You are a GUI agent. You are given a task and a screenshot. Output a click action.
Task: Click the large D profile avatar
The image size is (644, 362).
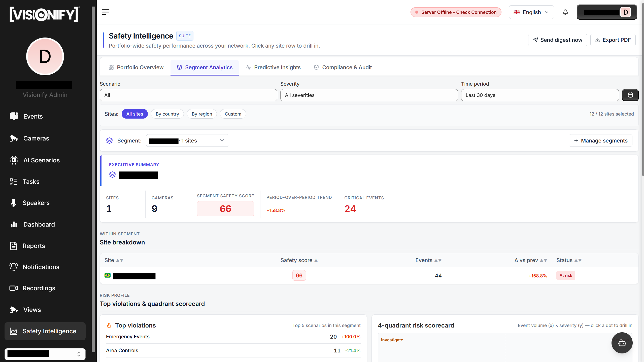tap(45, 56)
